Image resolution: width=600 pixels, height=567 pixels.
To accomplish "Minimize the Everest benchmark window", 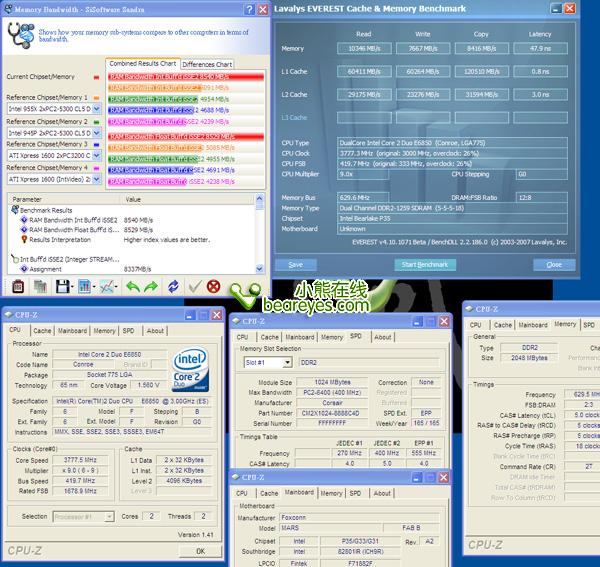I will click(556, 8).
